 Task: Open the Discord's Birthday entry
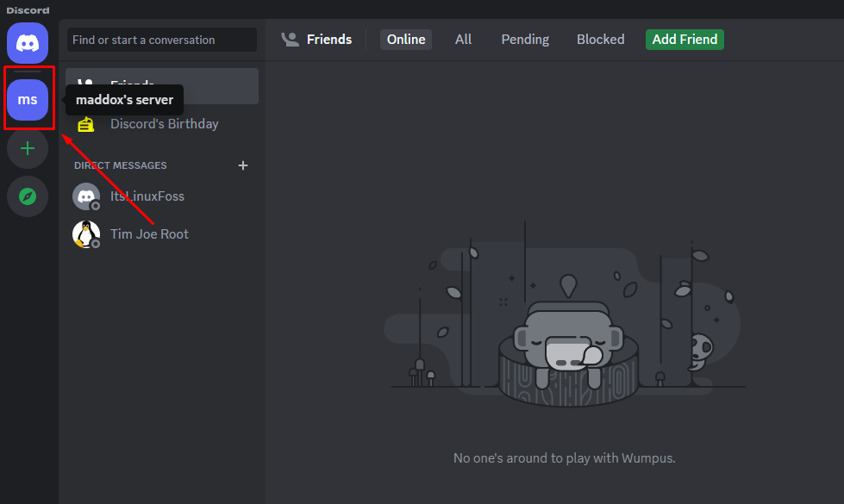coord(161,124)
